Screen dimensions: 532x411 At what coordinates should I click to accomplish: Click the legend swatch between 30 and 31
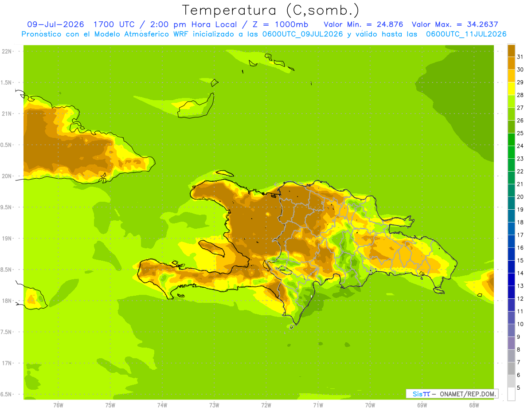click(x=511, y=63)
